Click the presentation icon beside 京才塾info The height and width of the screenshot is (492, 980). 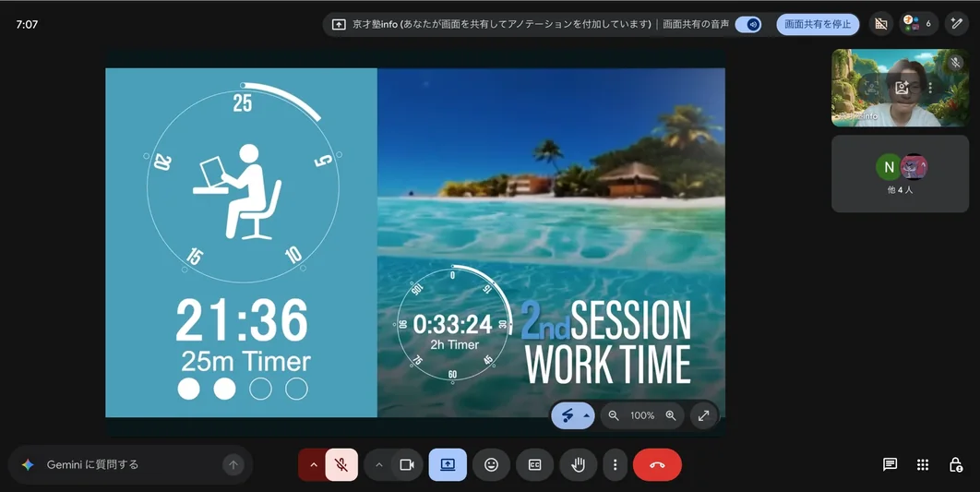click(x=338, y=24)
